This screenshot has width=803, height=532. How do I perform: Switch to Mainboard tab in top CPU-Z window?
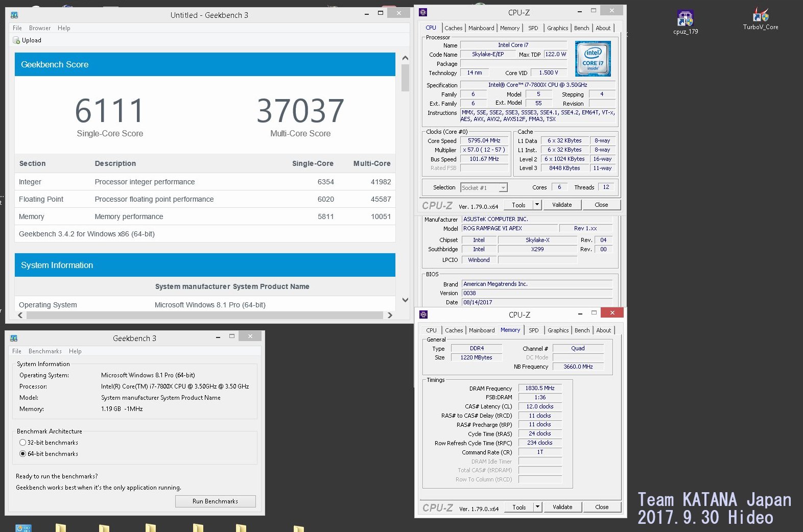[481, 28]
